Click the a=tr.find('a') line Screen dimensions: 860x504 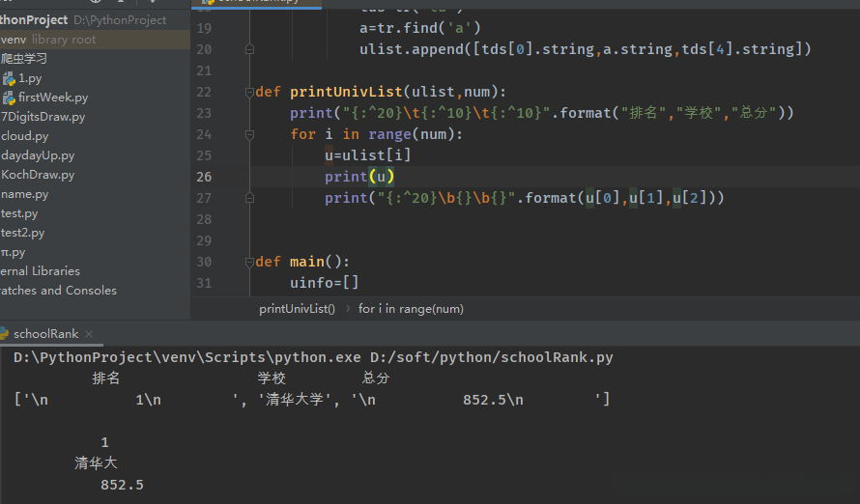(419, 28)
